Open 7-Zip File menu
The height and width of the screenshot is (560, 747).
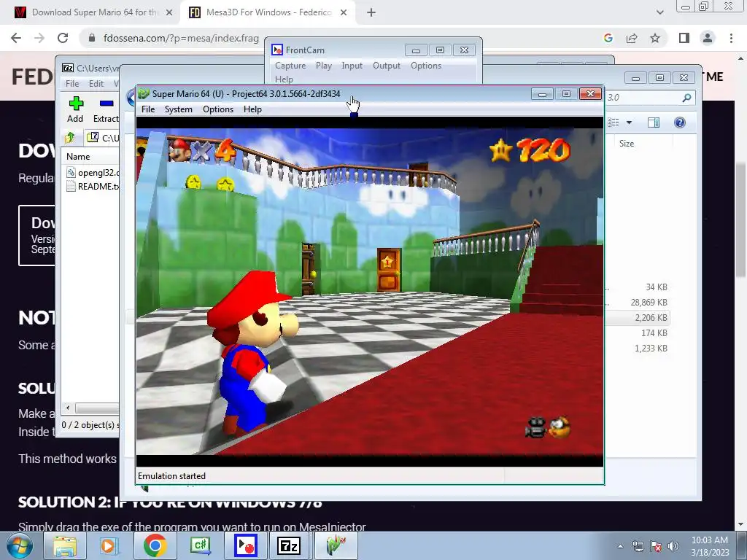pyautogui.click(x=72, y=83)
